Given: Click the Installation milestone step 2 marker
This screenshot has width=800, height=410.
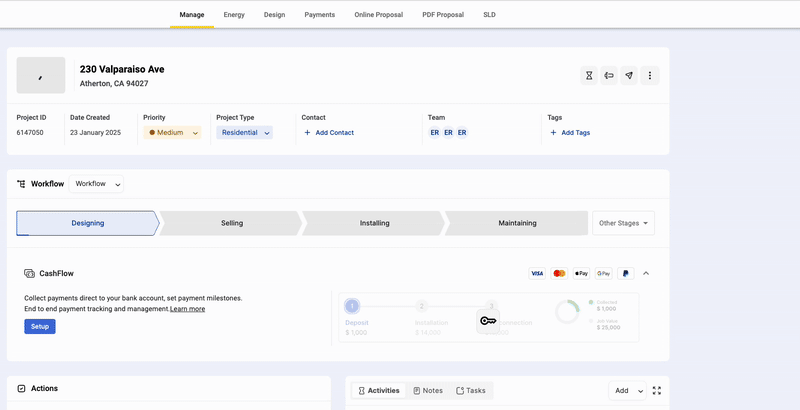Looking at the screenshot, I should tap(421, 306).
